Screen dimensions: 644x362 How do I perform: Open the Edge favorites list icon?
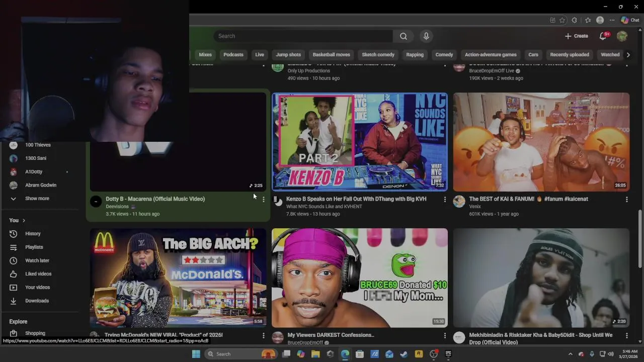tap(588, 20)
